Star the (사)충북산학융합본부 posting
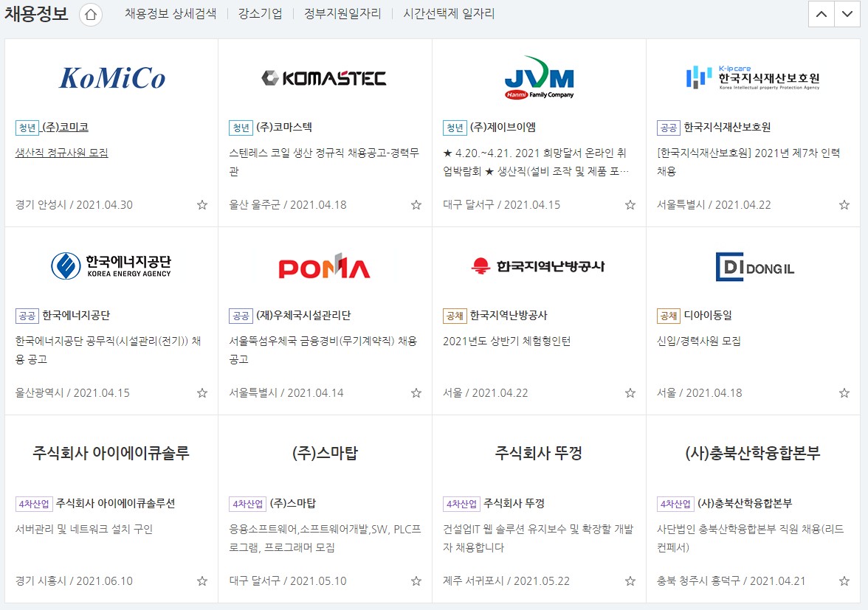 (x=844, y=581)
